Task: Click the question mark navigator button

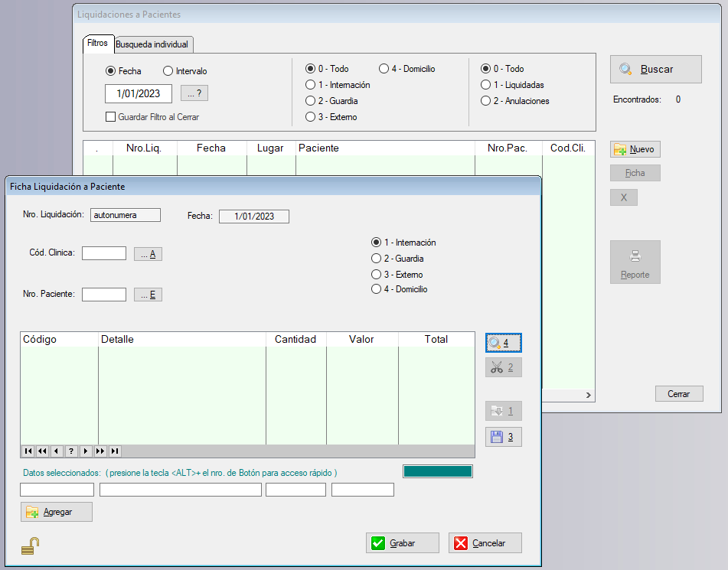Action: [71, 451]
